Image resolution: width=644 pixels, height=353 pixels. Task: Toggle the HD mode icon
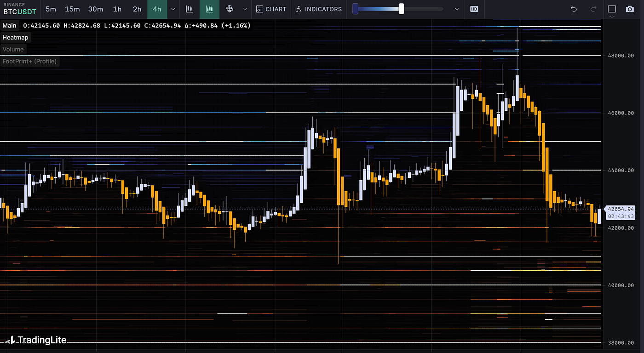[474, 9]
